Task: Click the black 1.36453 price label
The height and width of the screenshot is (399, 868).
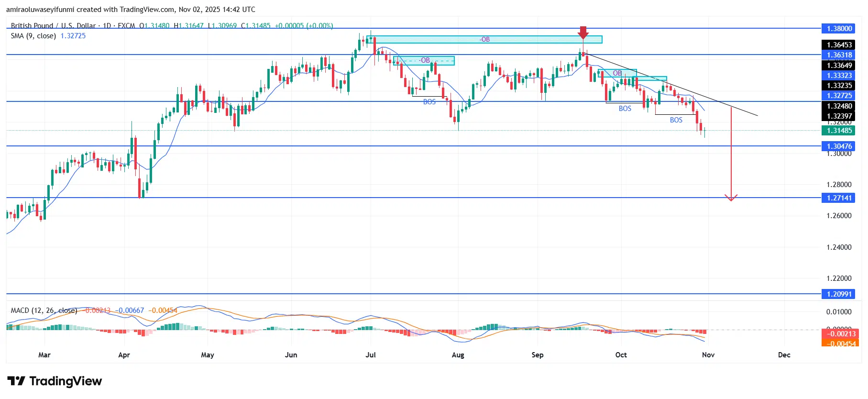Action: point(839,45)
